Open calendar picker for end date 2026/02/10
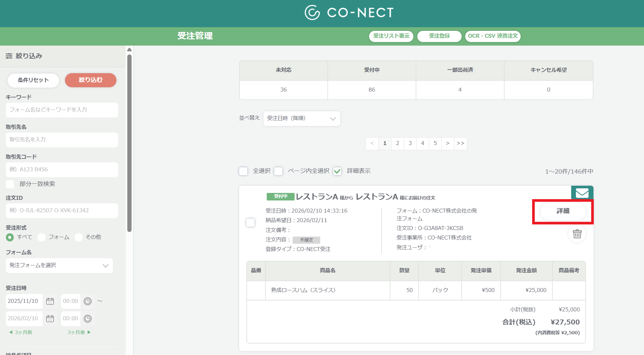Viewport: 644px width, 355px height. [x=50, y=319]
